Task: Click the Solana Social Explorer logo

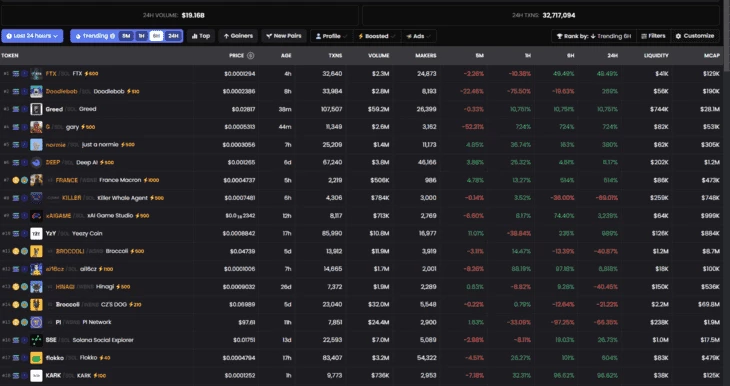Action: [x=36, y=340]
